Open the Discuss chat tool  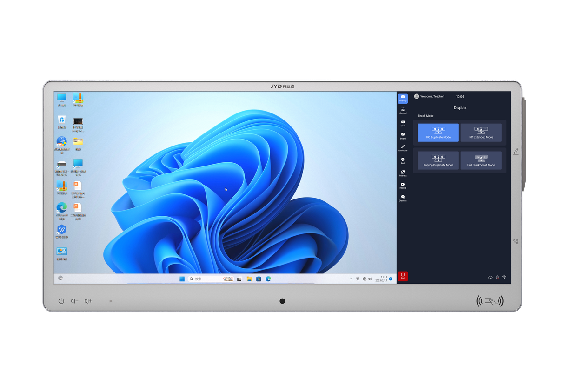coord(403,198)
